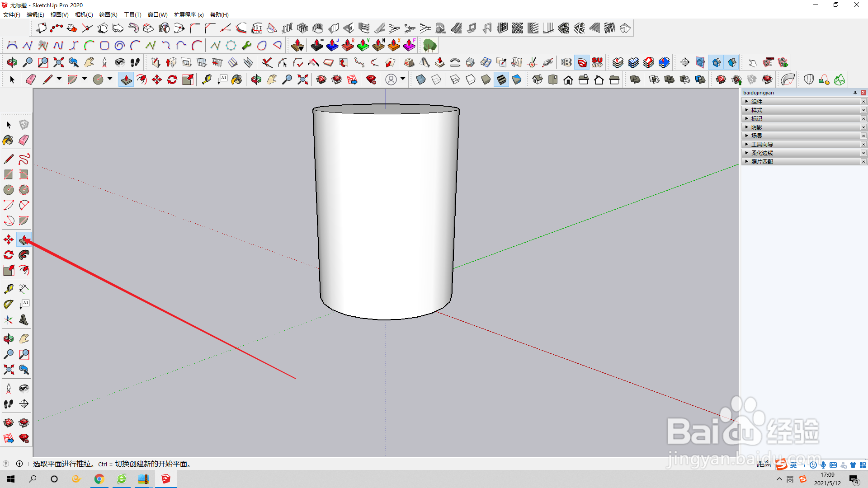Pick the Protractor tool in left toolbar
Image resolution: width=868 pixels, height=488 pixels.
(9, 305)
